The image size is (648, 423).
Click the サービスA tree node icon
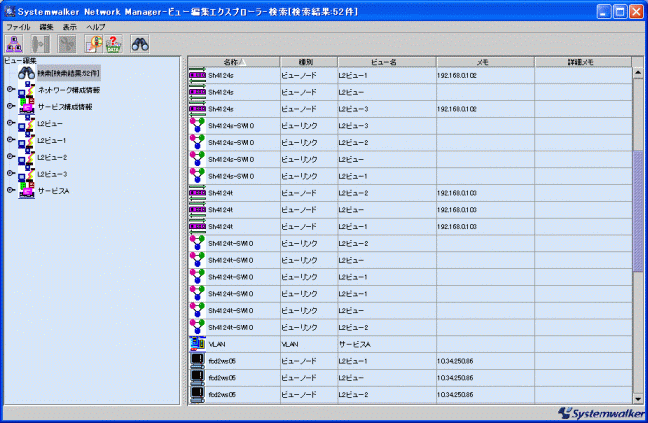(26, 190)
